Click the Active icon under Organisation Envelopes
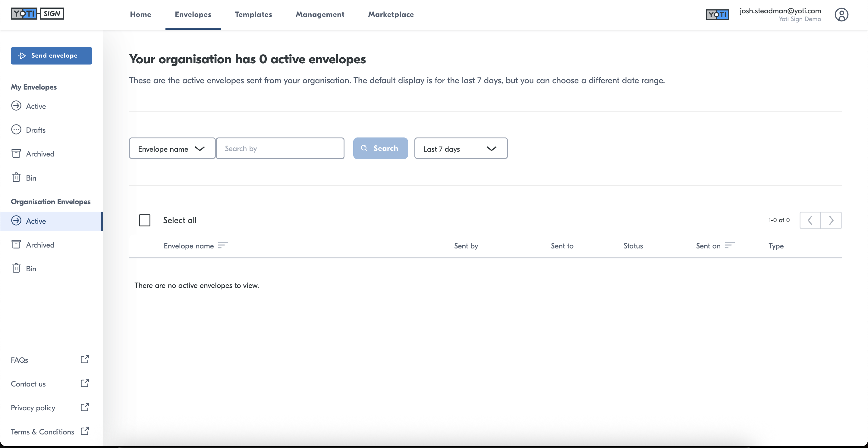This screenshot has height=448, width=868. [x=16, y=221]
